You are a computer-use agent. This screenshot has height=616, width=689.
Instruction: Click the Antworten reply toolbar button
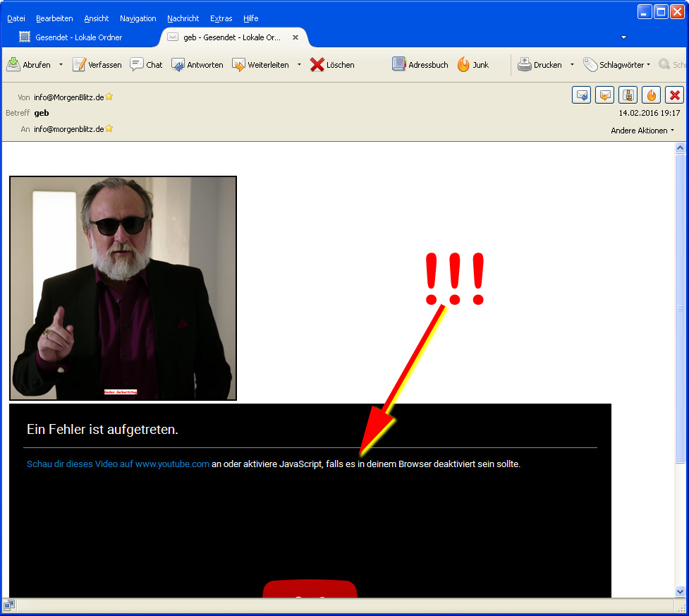pyautogui.click(x=197, y=65)
